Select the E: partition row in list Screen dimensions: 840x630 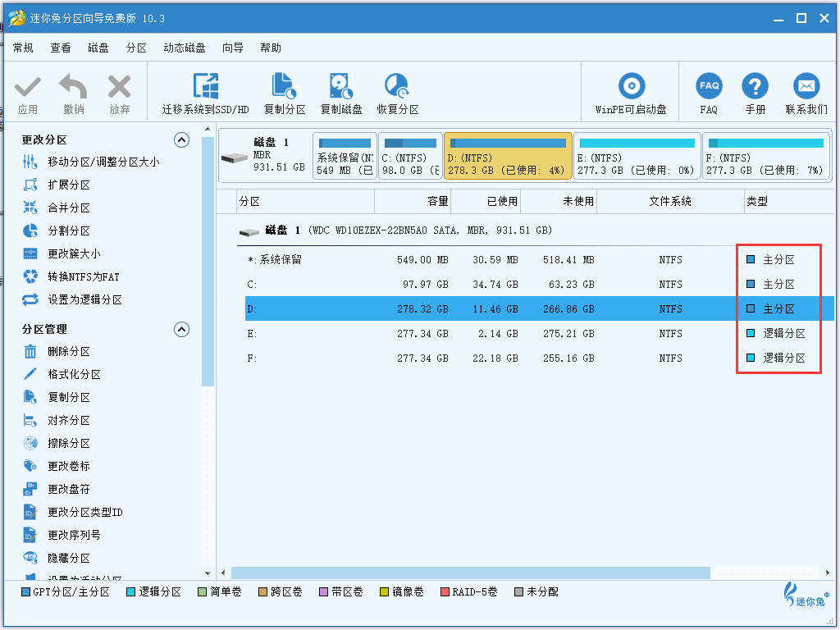(x=540, y=334)
